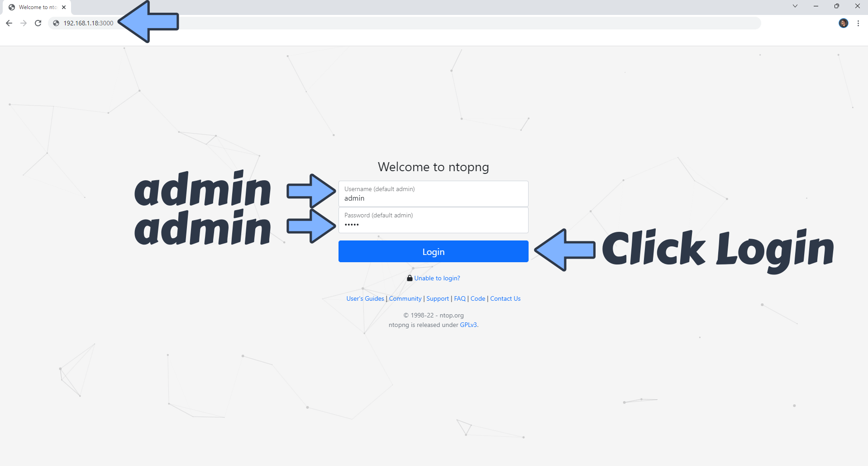Viewport: 868px width, 466px height.
Task: Click the blue Login button
Action: (x=433, y=251)
